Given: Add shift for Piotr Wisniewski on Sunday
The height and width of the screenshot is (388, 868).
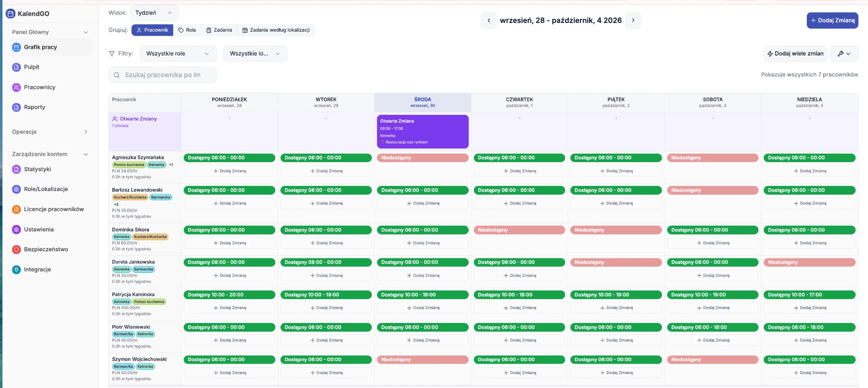Looking at the screenshot, I should click(x=809, y=340).
